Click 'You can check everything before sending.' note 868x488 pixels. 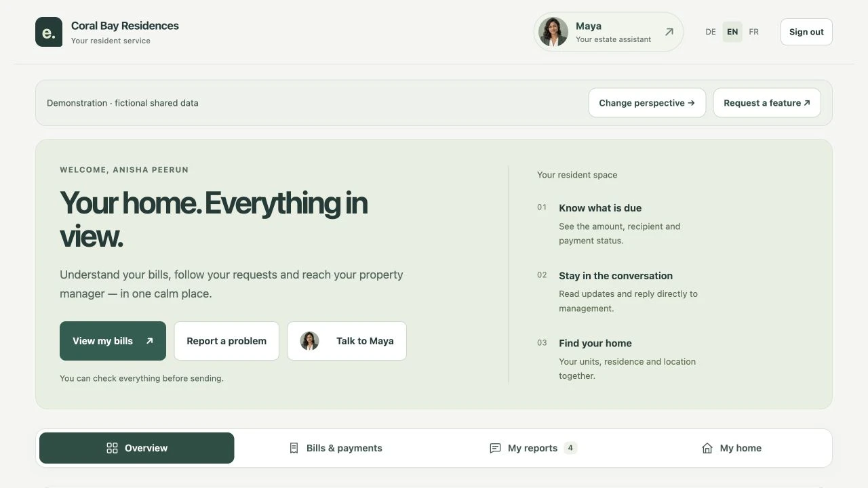(142, 378)
